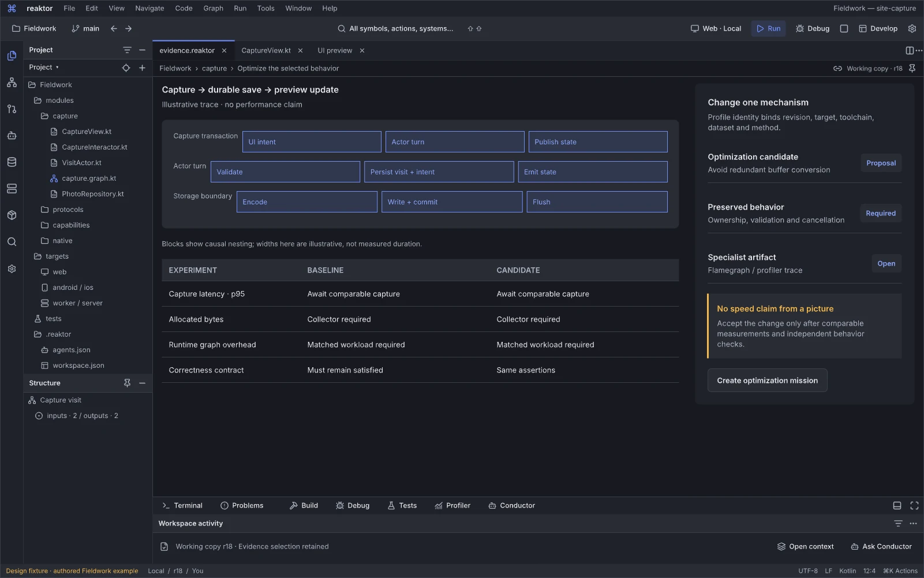
Task: Select the Persist visit + intent block
Action: pyautogui.click(x=439, y=172)
